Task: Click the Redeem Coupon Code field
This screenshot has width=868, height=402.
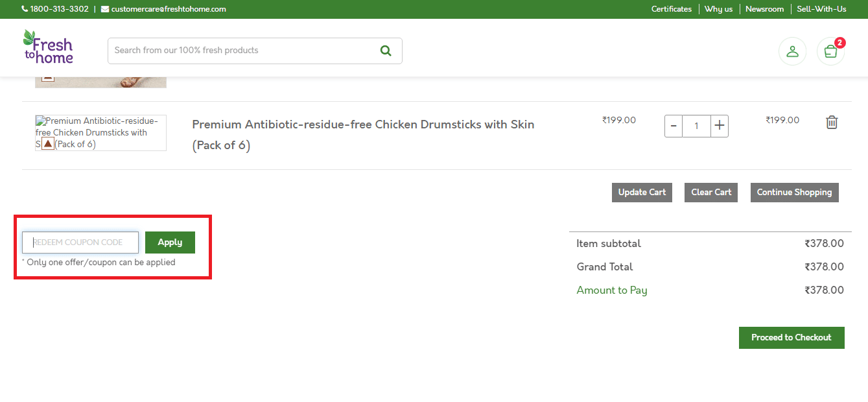Action: 81,242
